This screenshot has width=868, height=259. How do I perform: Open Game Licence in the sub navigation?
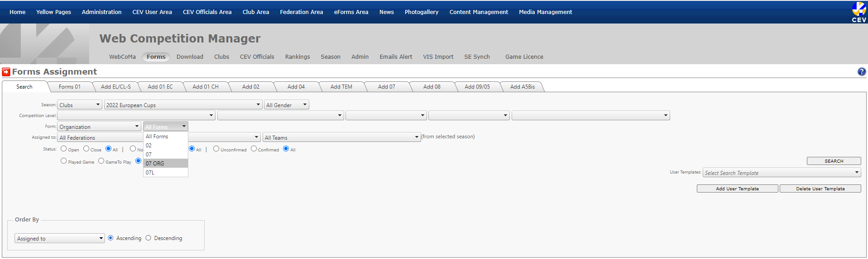[524, 57]
